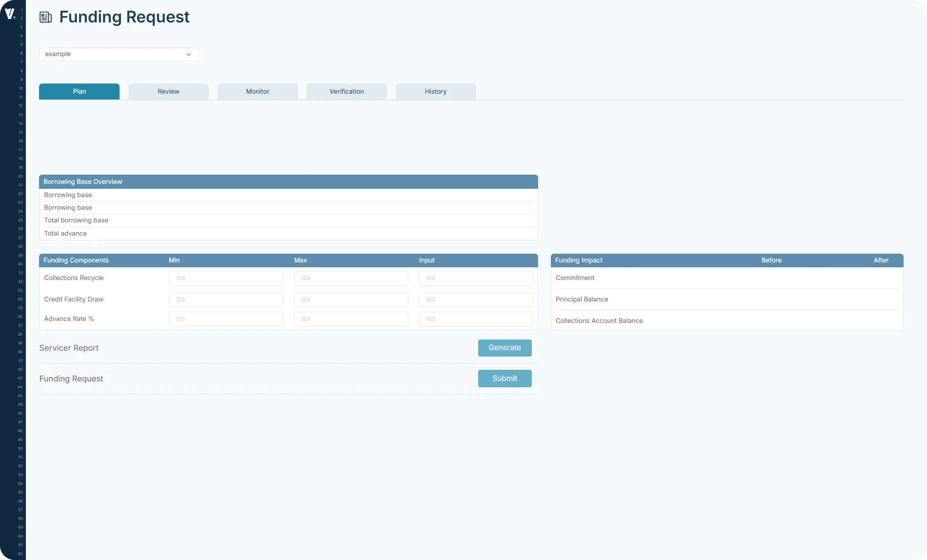Select the Plan tab
927x560 pixels.
pos(79,91)
